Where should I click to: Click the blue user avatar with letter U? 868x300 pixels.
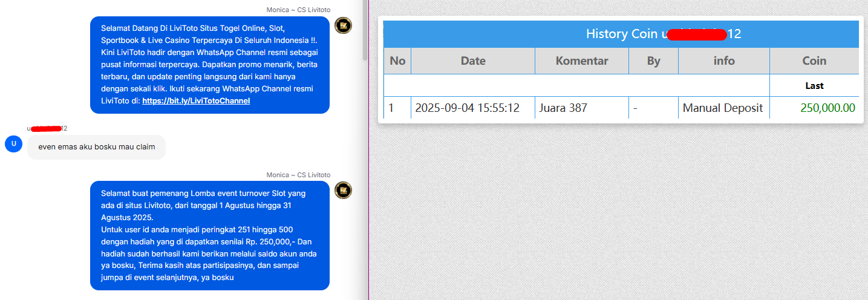(x=13, y=144)
